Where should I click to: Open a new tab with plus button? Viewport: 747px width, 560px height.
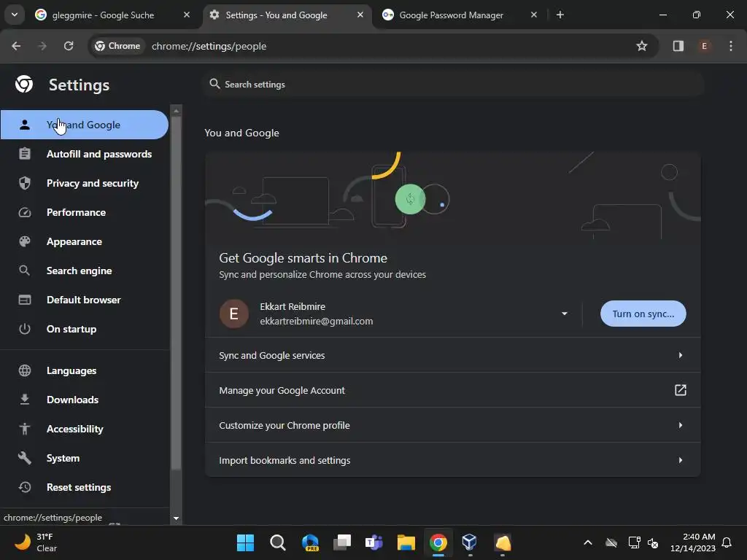point(560,15)
